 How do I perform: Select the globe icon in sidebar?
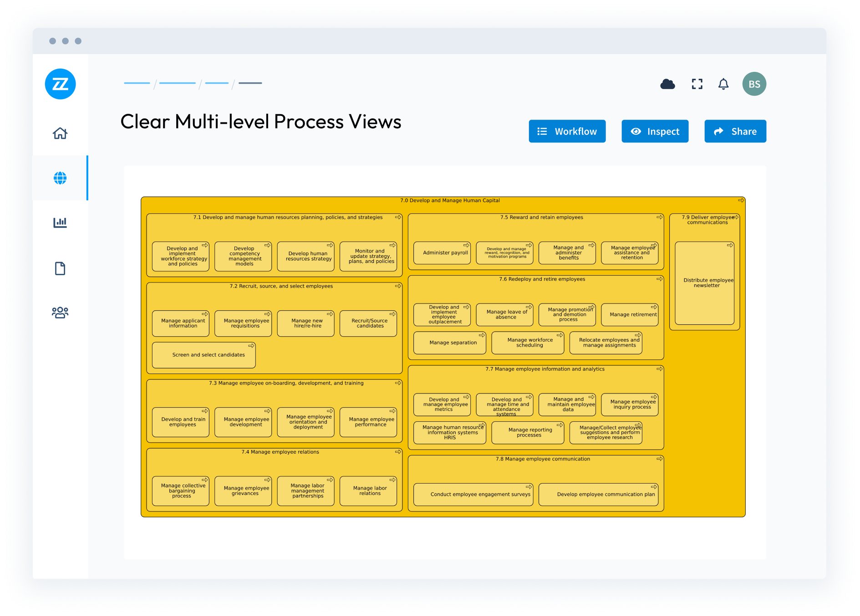[x=60, y=178]
